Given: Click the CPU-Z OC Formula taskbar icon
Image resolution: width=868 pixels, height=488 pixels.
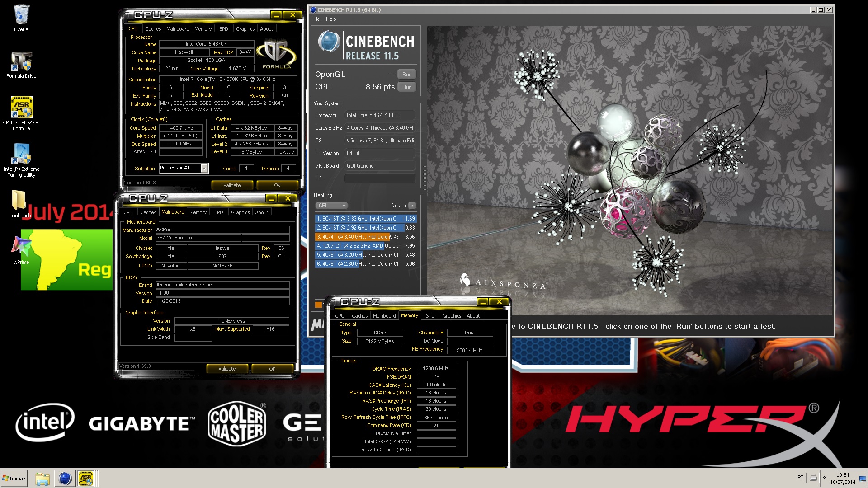Looking at the screenshot, I should click(x=86, y=479).
